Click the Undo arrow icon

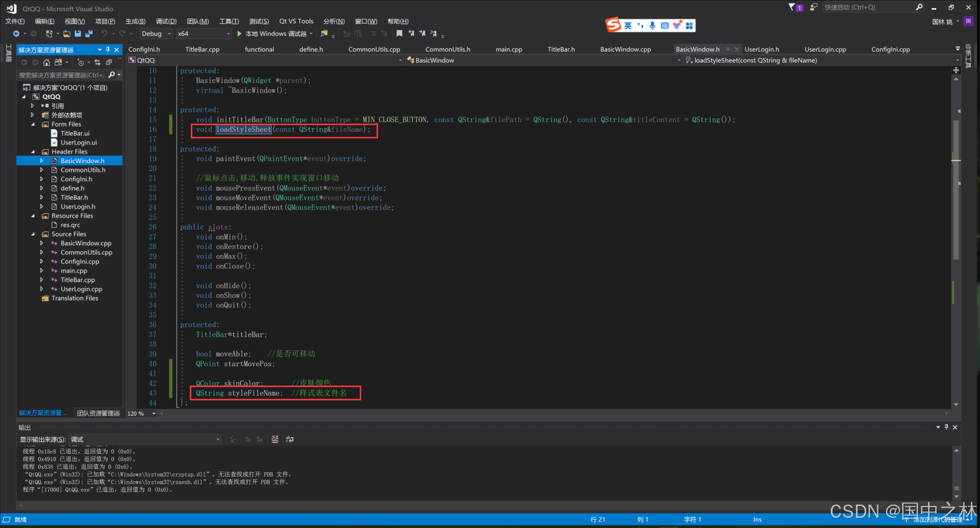click(x=104, y=34)
